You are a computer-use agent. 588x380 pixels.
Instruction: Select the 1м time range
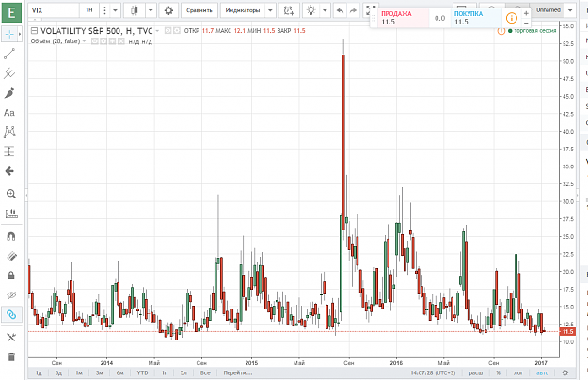coord(79,372)
